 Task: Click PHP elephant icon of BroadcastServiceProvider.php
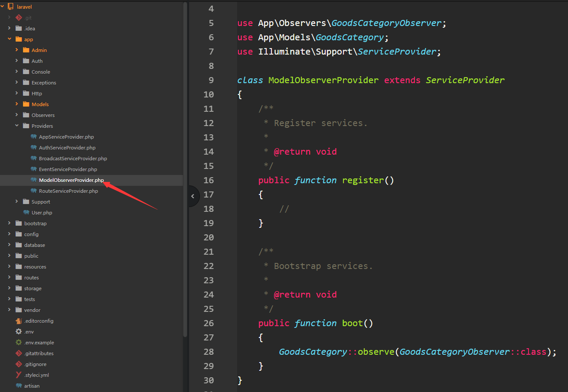point(33,159)
